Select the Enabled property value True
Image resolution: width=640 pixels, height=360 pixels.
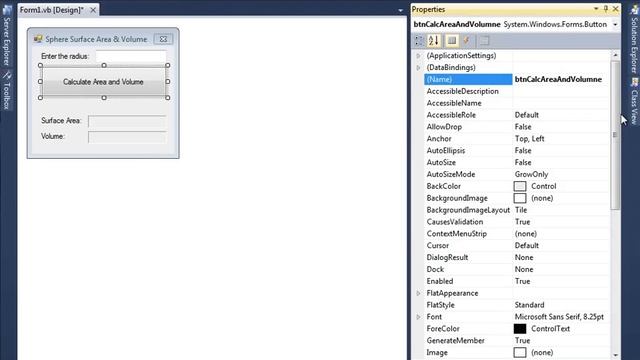[522, 281]
